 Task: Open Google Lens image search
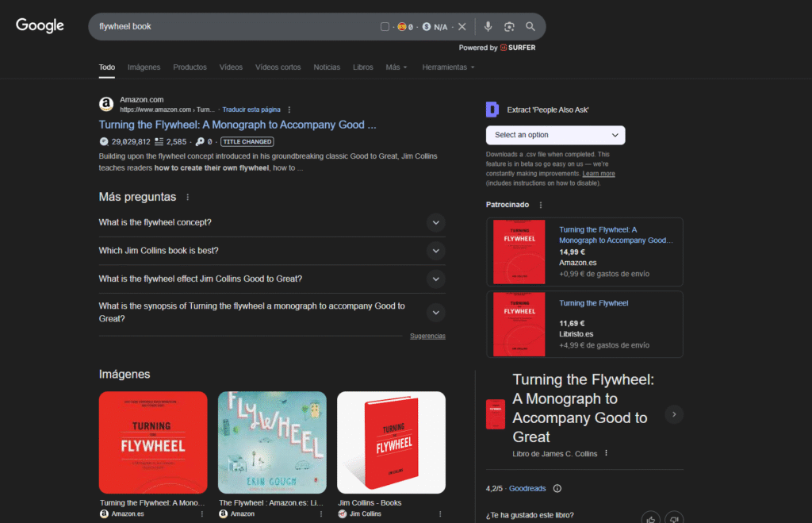[x=509, y=26]
